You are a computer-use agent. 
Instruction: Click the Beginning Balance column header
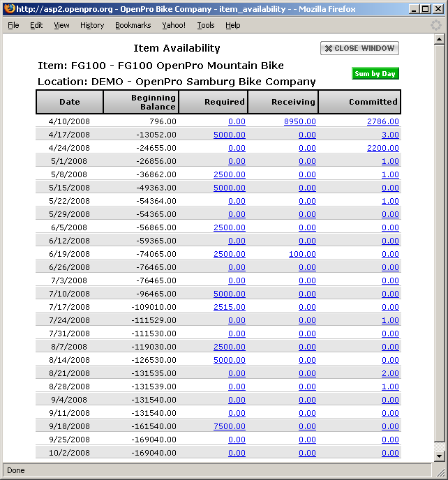[141, 102]
